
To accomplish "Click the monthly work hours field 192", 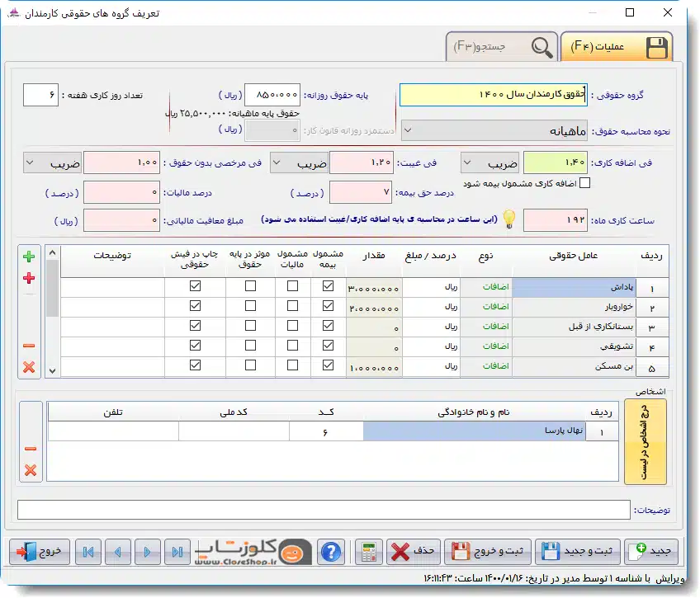I will tap(556, 220).
